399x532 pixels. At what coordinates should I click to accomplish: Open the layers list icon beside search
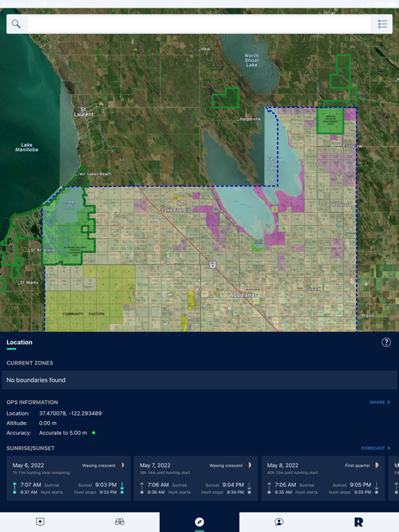coord(382,24)
